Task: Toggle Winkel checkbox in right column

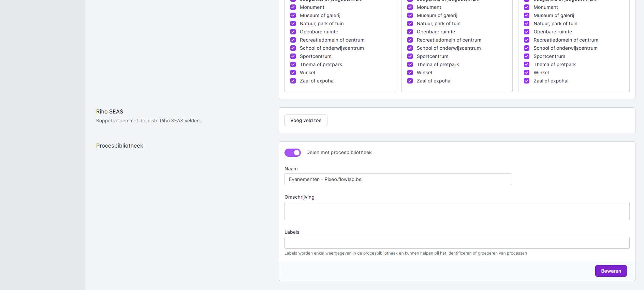Action: (x=527, y=73)
